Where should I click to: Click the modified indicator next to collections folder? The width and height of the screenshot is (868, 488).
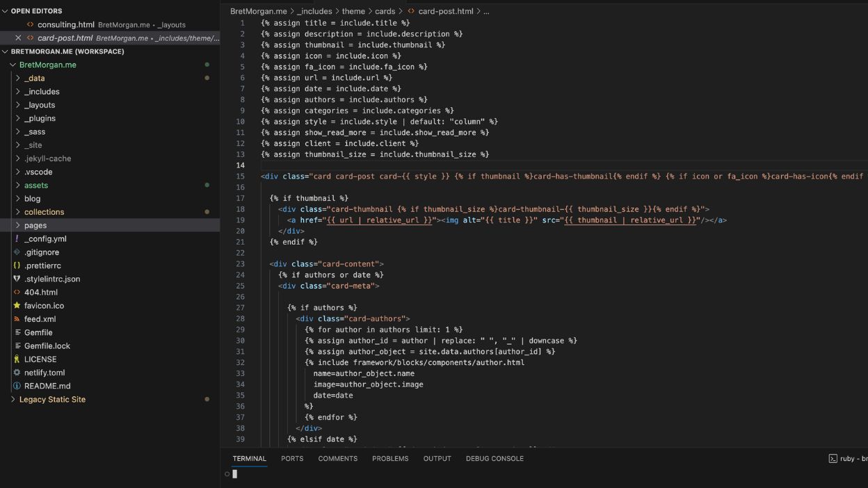click(x=207, y=211)
